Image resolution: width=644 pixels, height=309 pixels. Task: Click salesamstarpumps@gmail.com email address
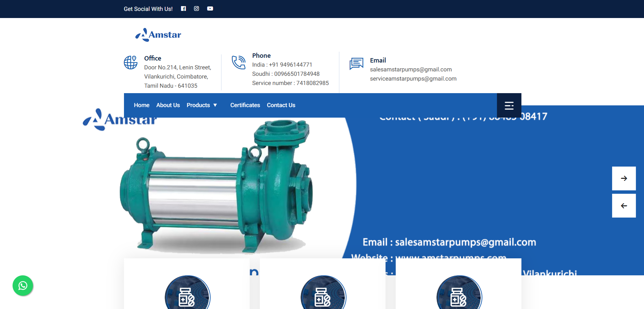coord(411,69)
